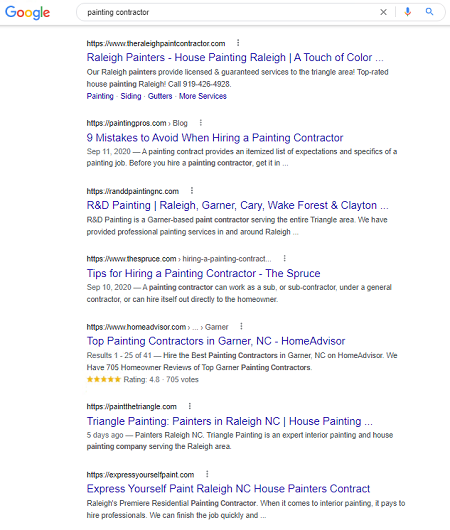Image resolution: width=450 pixels, height=530 pixels.
Task: Click into the painting contractor search field
Action: tap(230, 13)
